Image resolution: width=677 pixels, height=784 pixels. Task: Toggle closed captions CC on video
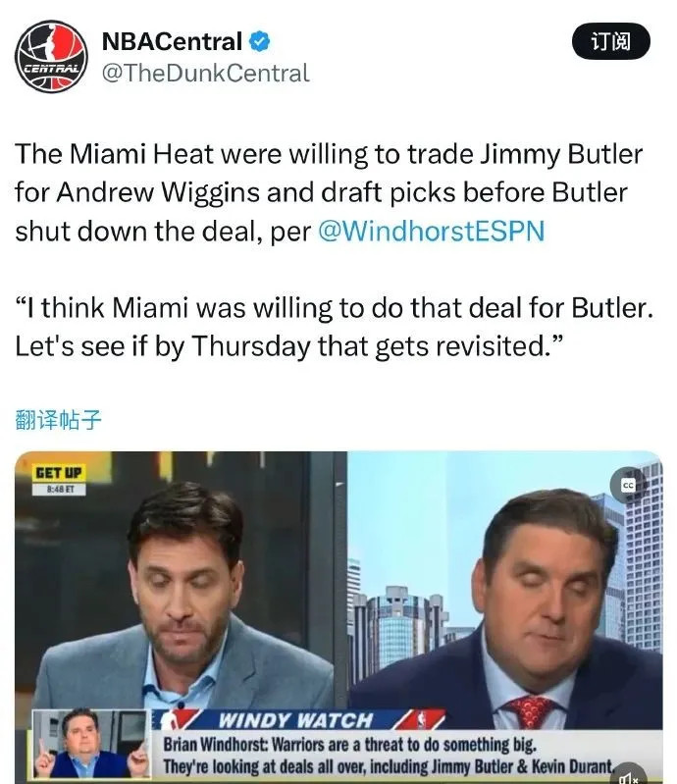(x=628, y=485)
